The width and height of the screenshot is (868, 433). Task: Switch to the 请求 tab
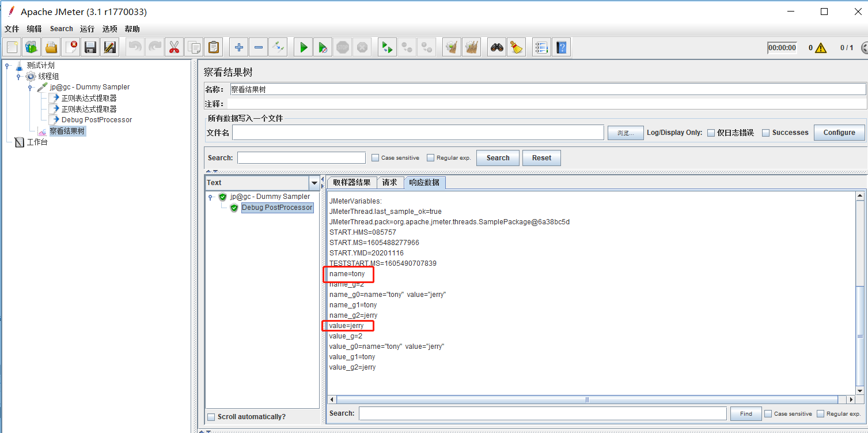tap(390, 182)
